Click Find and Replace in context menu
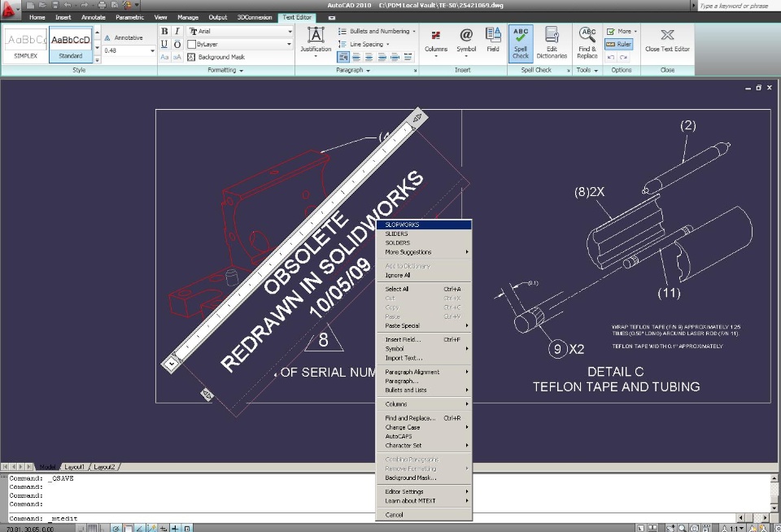The image size is (781, 532). point(423,418)
